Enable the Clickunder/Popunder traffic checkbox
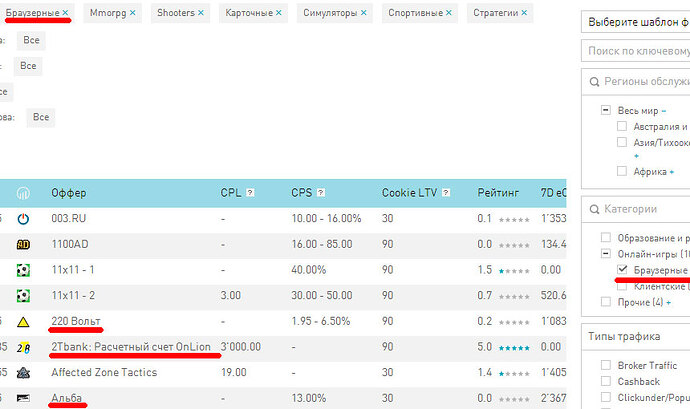The height and width of the screenshot is (409, 690). point(606,397)
